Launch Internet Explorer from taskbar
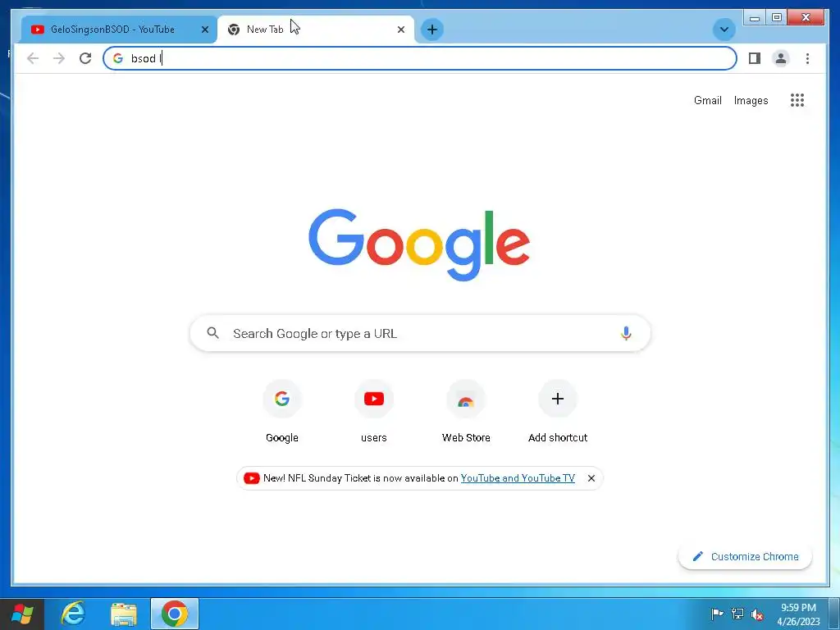 pyautogui.click(x=73, y=614)
